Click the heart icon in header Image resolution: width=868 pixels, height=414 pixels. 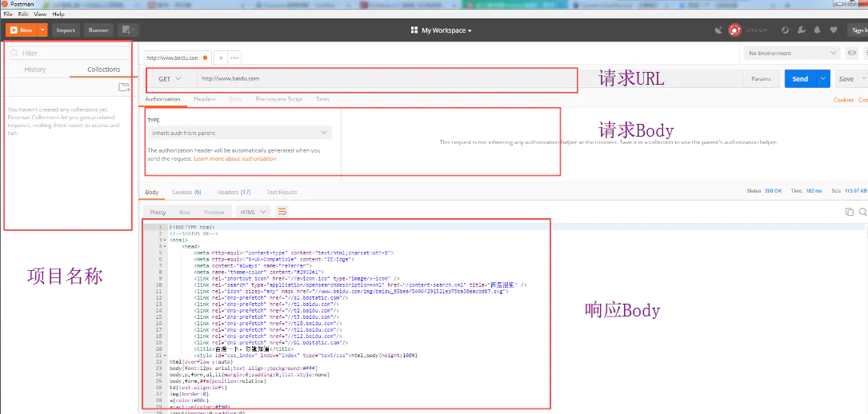pyautogui.click(x=833, y=30)
